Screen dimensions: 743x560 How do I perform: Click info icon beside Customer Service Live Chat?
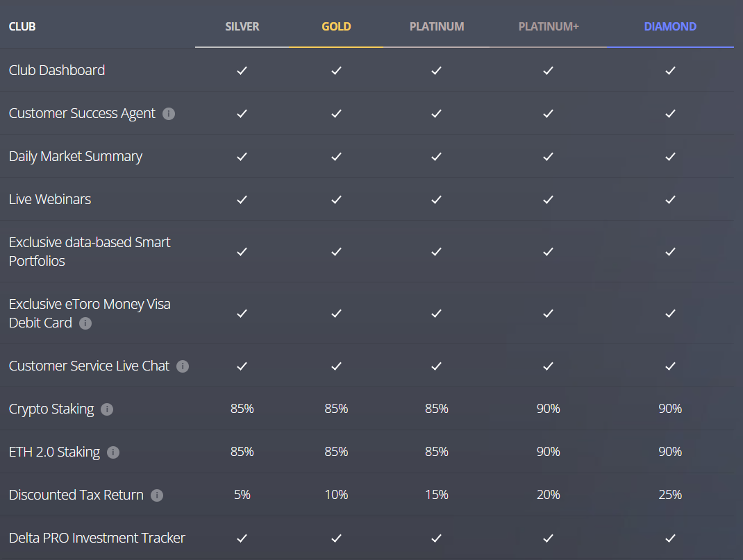tap(183, 366)
